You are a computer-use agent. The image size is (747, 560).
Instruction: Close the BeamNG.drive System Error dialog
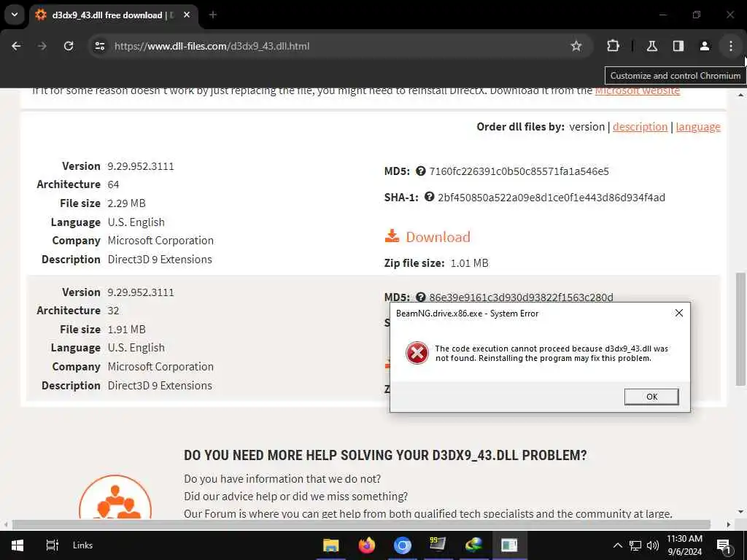[679, 313]
